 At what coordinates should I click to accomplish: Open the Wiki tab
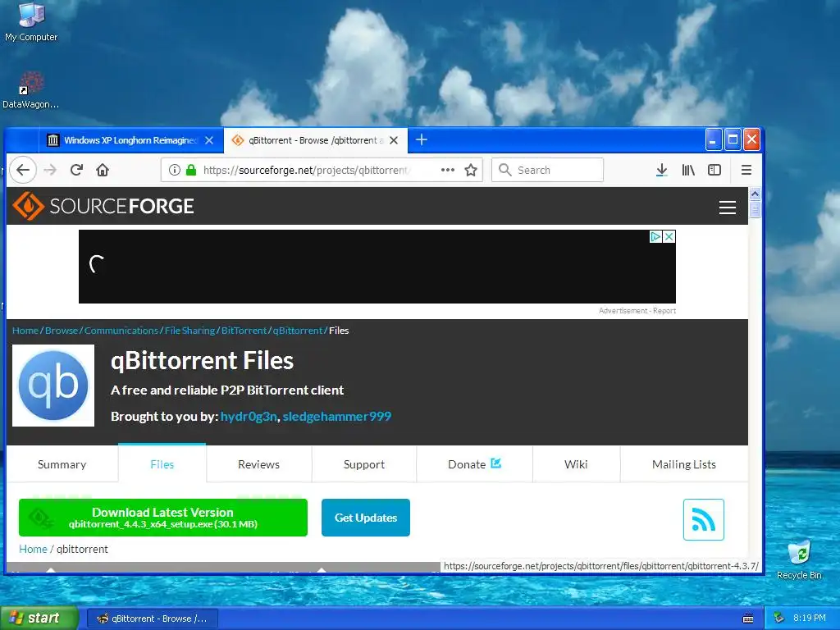click(576, 464)
